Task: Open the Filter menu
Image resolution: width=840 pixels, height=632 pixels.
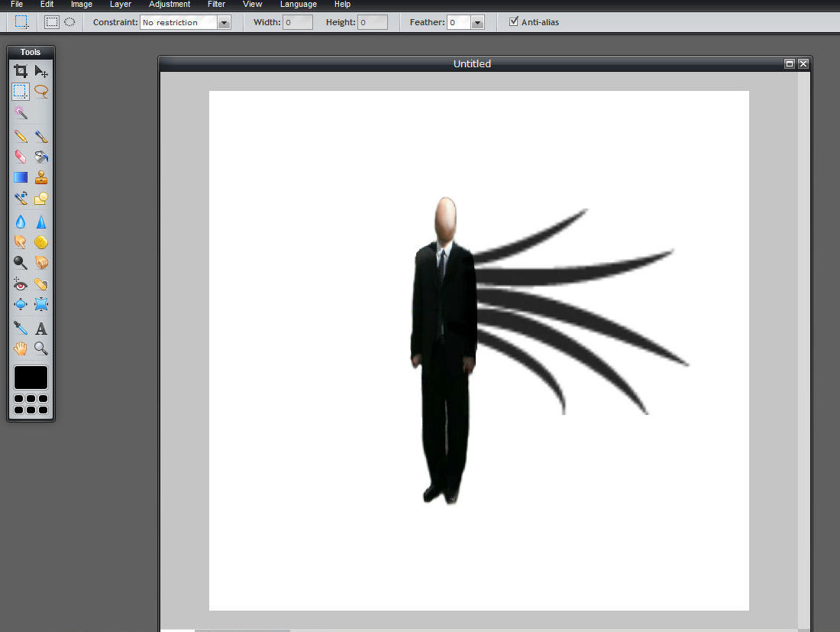Action: click(x=216, y=5)
